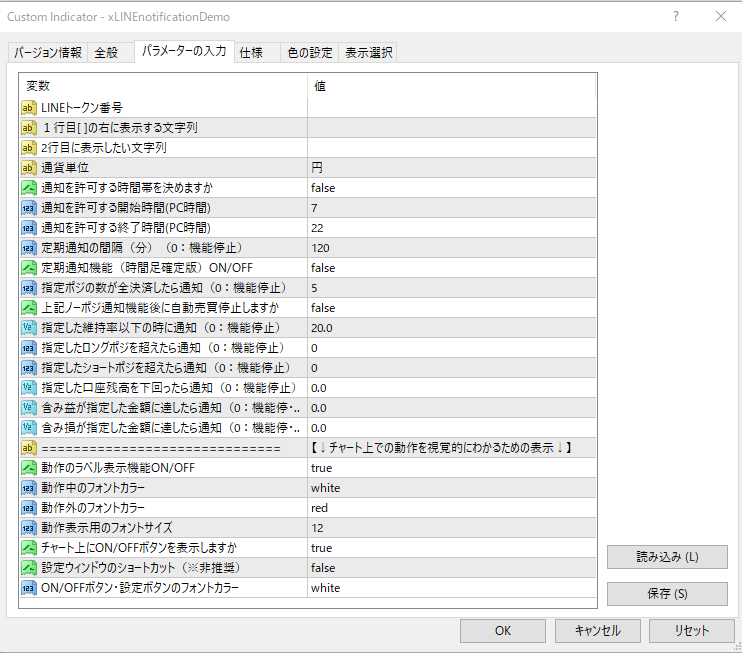Go to the 色の設定 tab
Screen dimensions: 742x653
point(310,53)
